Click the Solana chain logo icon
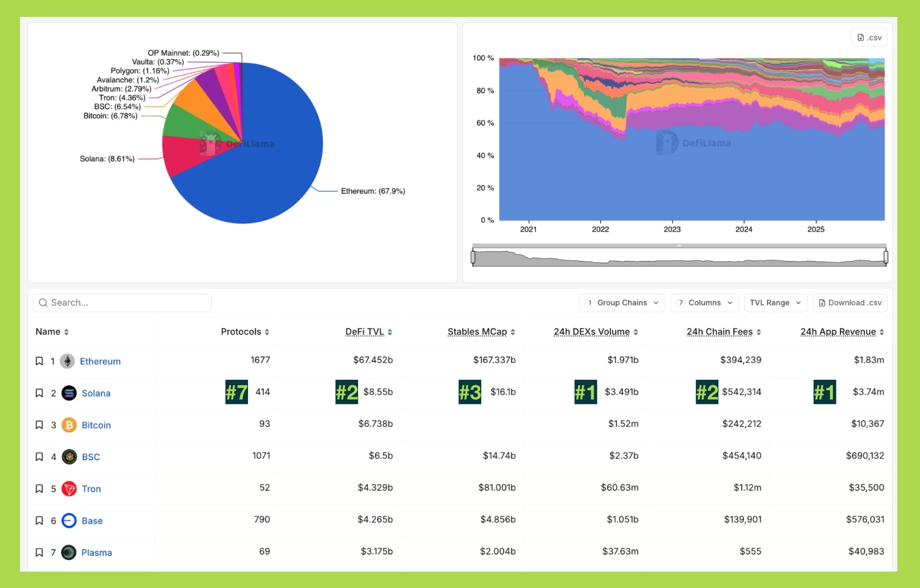The image size is (920, 588). 69,393
